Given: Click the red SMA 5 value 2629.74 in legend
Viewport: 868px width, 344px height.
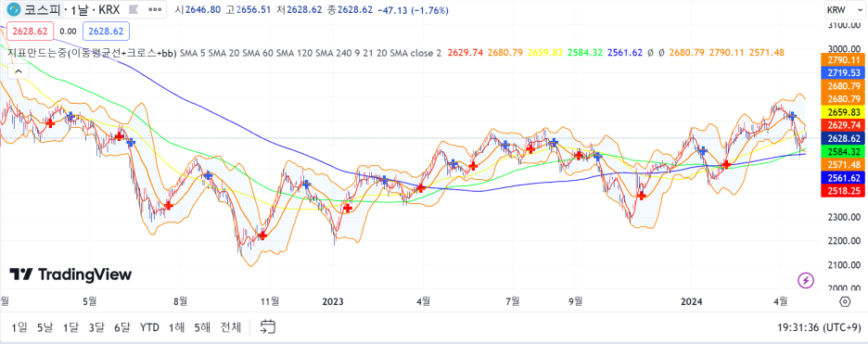Looking at the screenshot, I should click(465, 53).
